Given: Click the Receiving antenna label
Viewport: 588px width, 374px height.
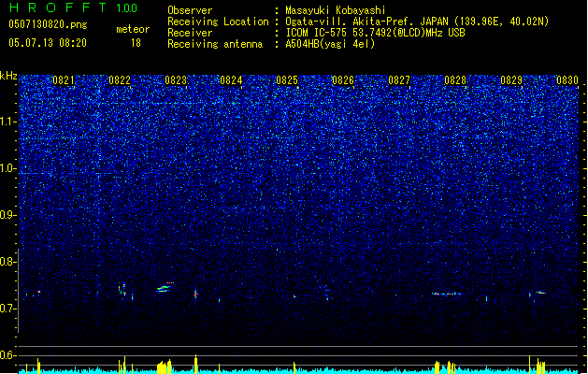Looking at the screenshot, I should point(215,44).
